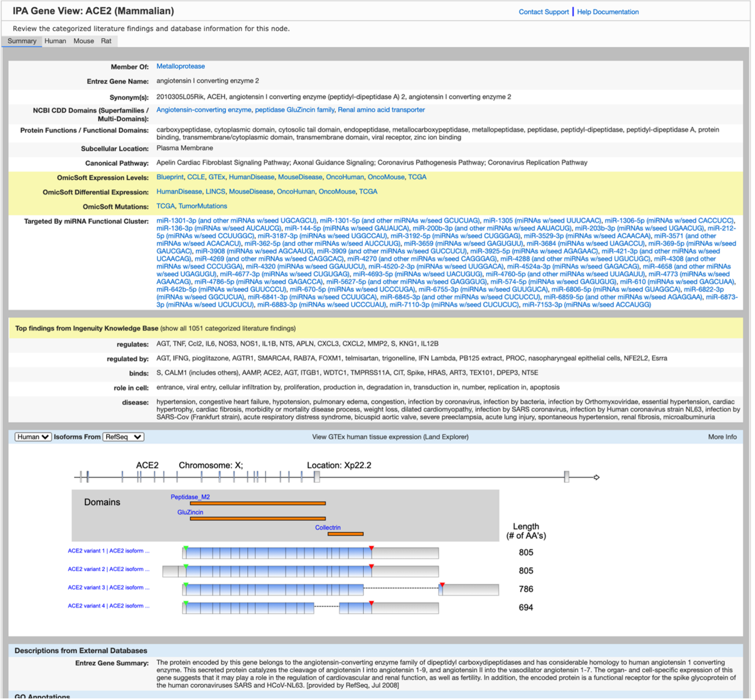Open the Contact Support link
Viewport: 755px width, 700px height.
[544, 12]
